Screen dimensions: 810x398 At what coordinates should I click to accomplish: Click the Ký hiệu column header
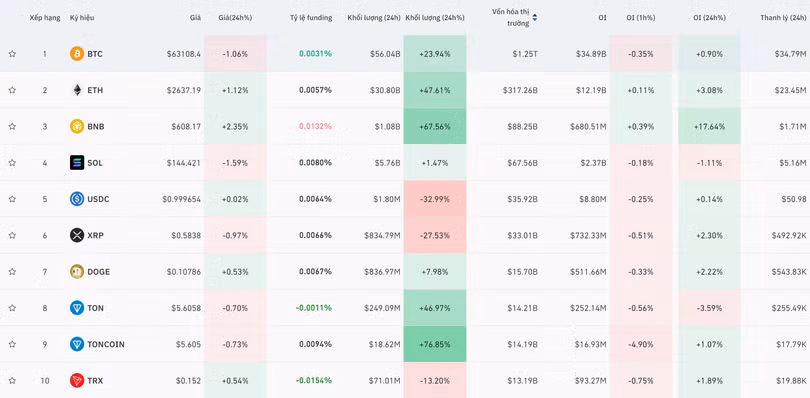(82, 18)
